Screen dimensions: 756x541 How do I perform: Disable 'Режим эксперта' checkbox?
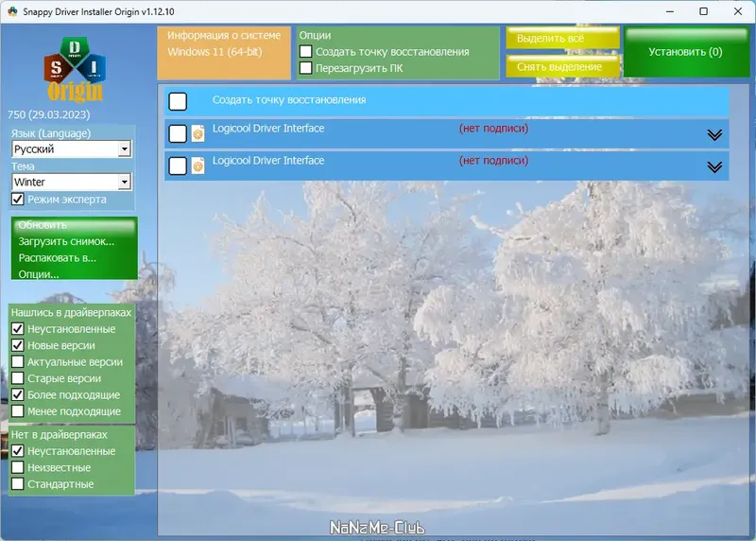[18, 199]
